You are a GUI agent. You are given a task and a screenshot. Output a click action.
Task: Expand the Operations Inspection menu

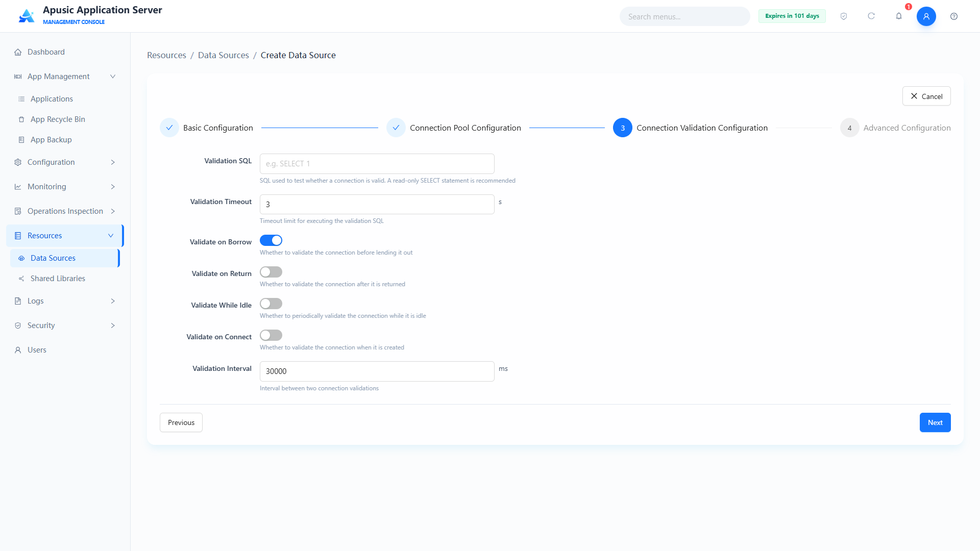point(65,211)
